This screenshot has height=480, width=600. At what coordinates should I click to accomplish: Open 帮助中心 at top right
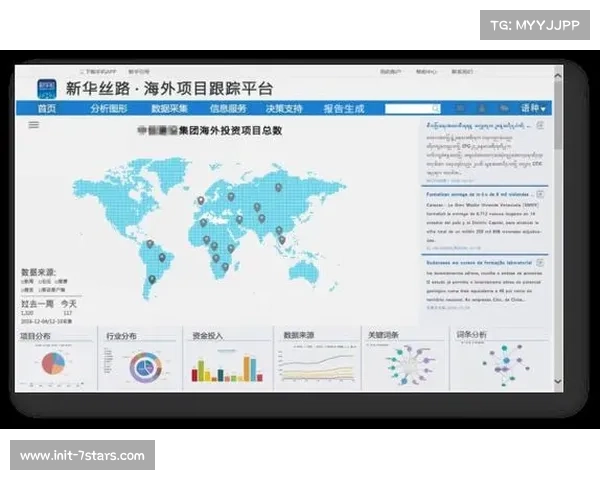426,72
